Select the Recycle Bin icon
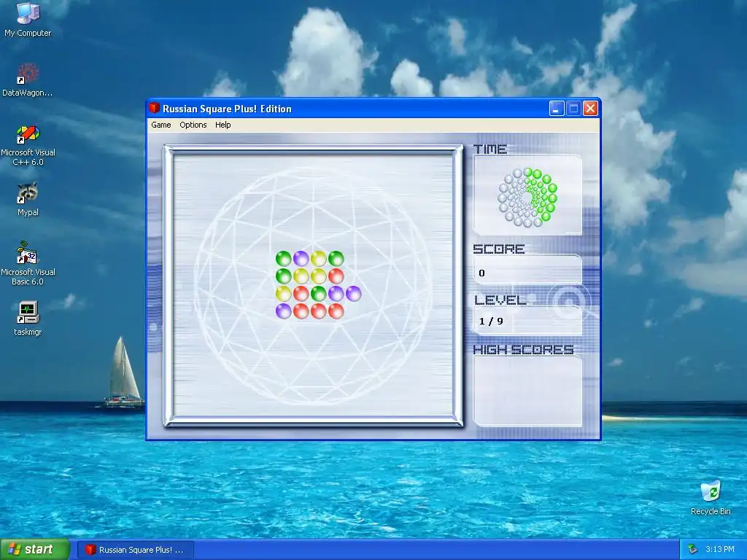 pyautogui.click(x=711, y=497)
